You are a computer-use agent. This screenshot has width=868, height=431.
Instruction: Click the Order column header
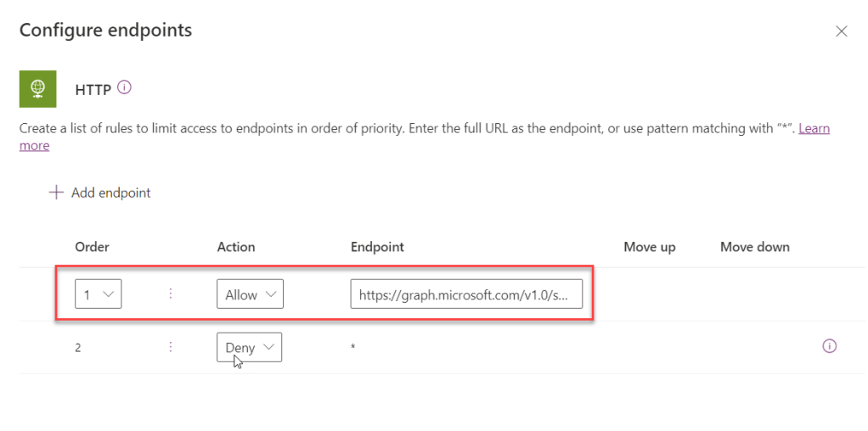click(x=93, y=247)
